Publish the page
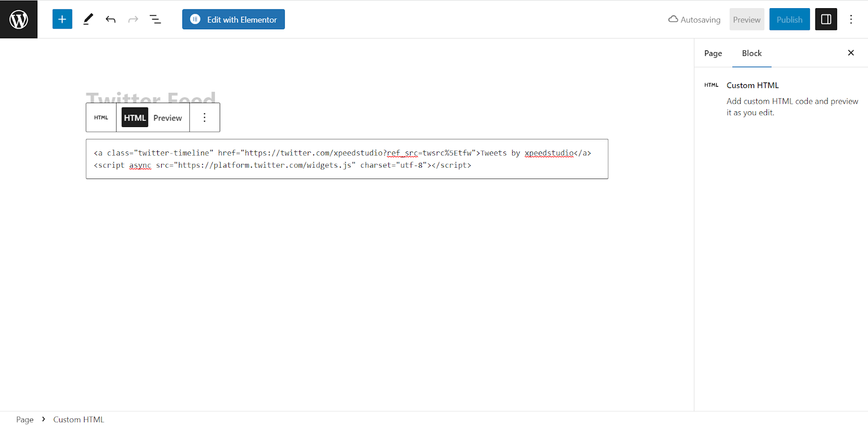The height and width of the screenshot is (426, 868). point(789,20)
